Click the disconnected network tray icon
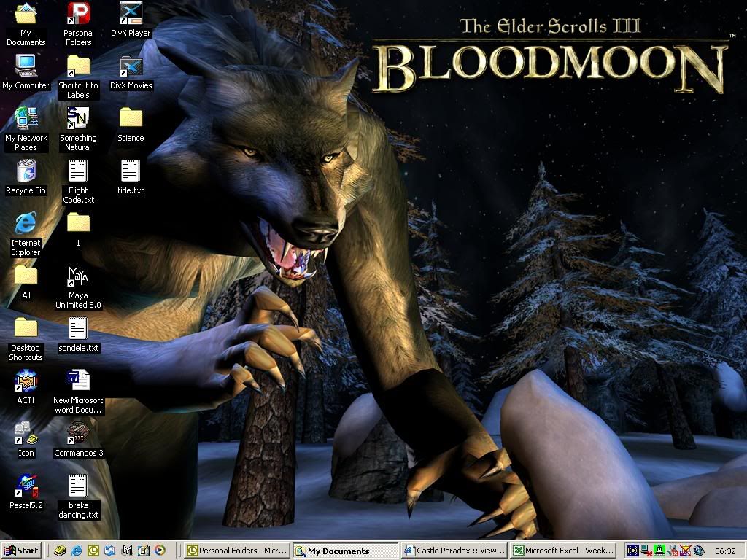Viewport: 747px width, 560px height. (x=646, y=551)
